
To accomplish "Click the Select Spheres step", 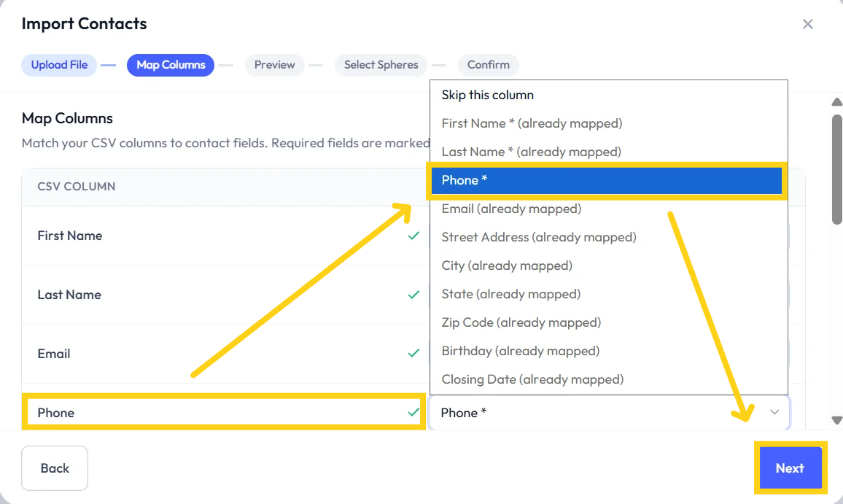I will (x=381, y=65).
